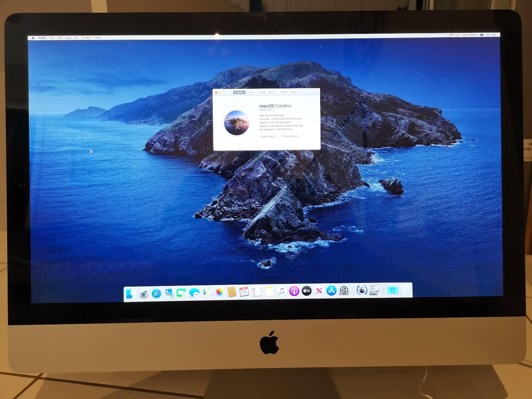Image resolution: width=532 pixels, height=399 pixels.
Task: Open the View menu
Action: pyautogui.click(x=68, y=38)
